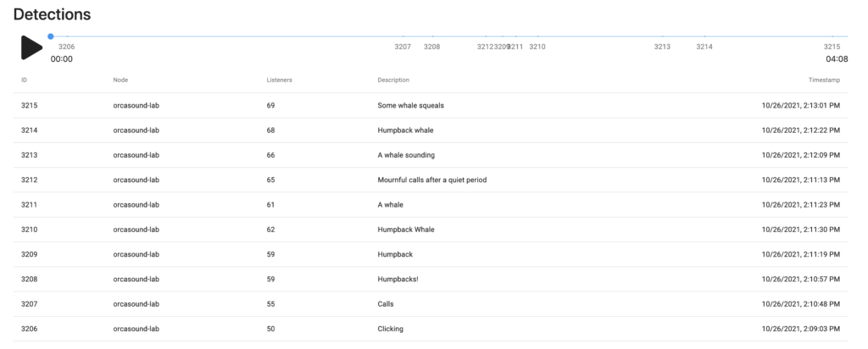The width and height of the screenshot is (868, 349).
Task: Select timeline marker 3208
Action: (431, 47)
